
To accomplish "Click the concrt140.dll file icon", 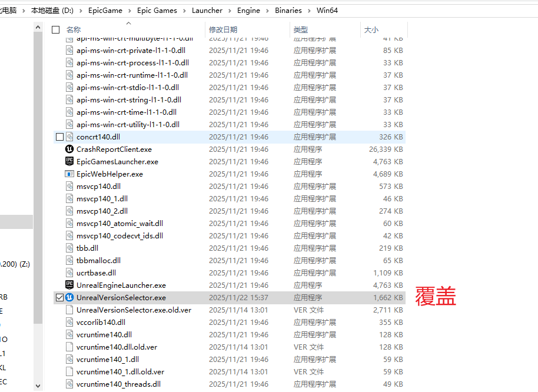I will click(x=69, y=137).
